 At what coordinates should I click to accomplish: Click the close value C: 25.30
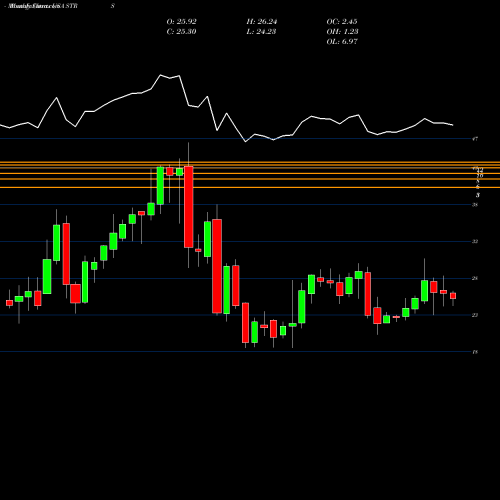click(181, 32)
